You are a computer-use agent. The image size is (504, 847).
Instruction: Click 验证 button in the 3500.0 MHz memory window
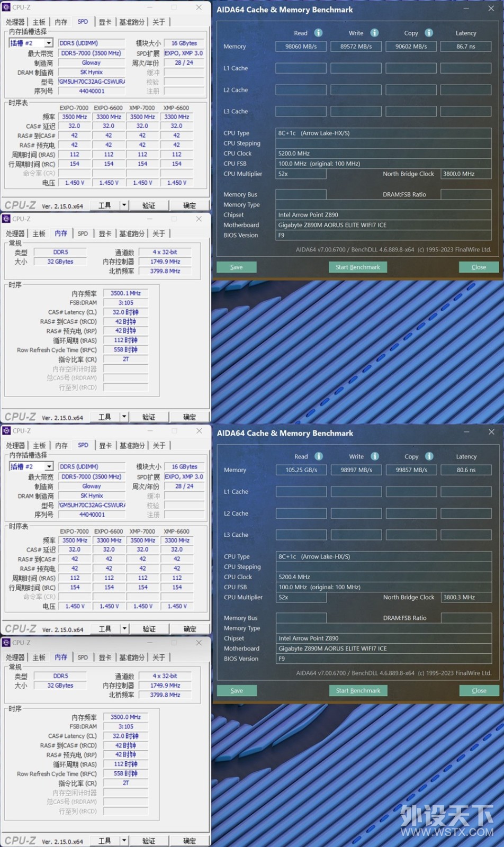coord(149,841)
